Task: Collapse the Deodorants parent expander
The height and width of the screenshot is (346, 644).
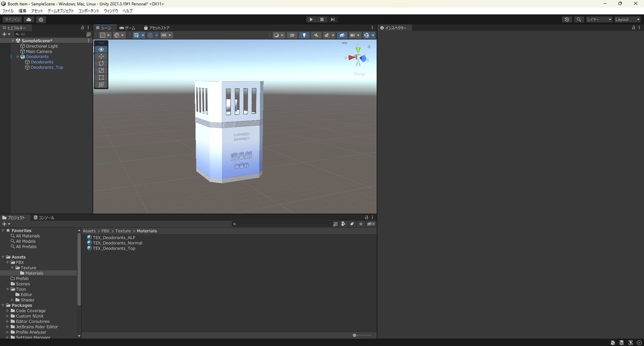Action: [18, 57]
